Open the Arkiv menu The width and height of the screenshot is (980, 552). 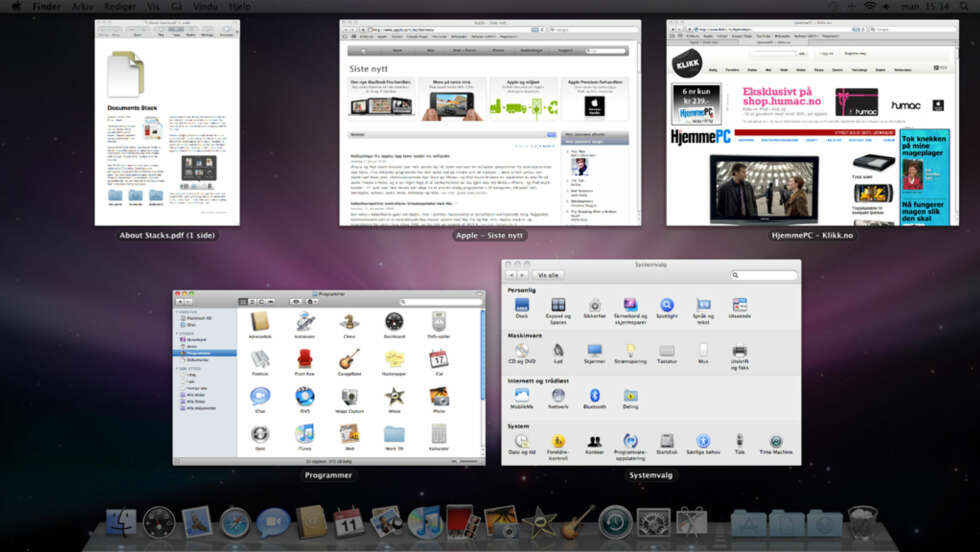pyautogui.click(x=82, y=6)
